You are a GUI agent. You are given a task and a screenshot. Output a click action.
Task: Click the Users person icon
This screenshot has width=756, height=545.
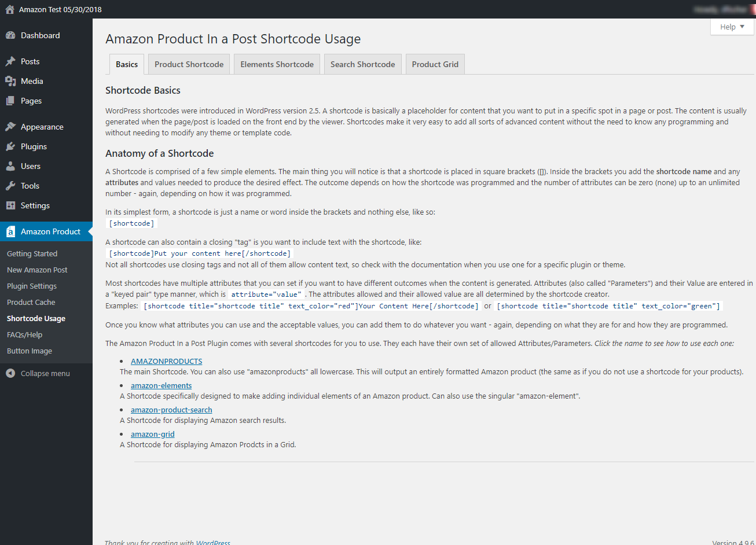(x=10, y=166)
